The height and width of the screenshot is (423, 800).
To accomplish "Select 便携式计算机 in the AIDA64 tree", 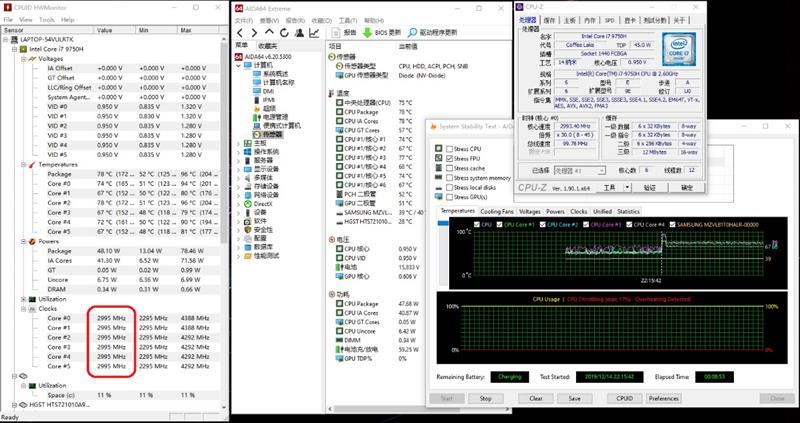I will point(277,126).
